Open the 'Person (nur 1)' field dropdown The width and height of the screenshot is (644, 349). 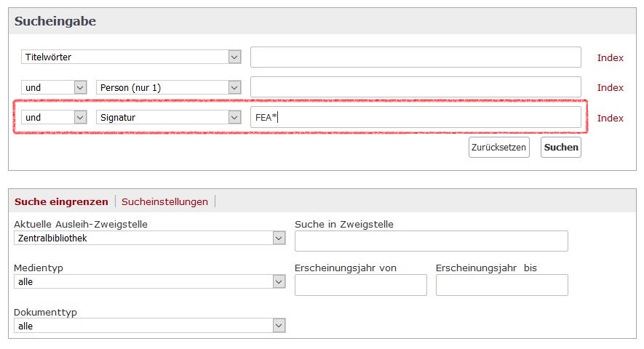(168, 87)
